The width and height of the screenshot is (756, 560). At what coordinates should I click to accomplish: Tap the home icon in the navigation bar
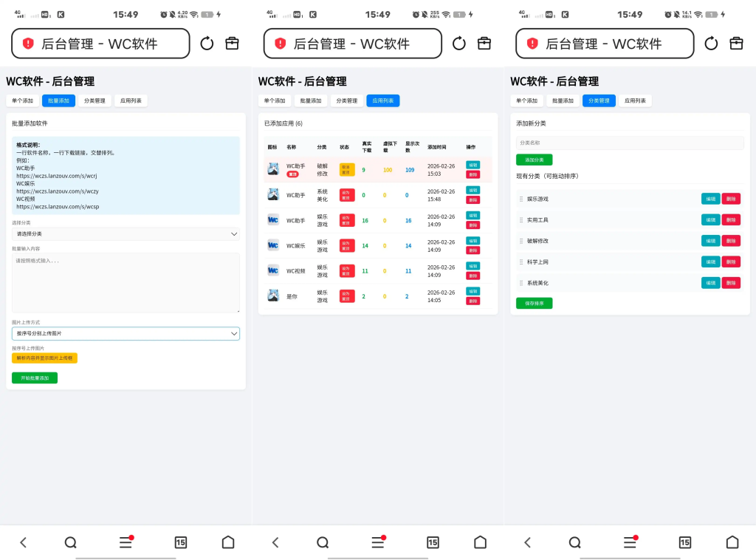pyautogui.click(x=228, y=542)
